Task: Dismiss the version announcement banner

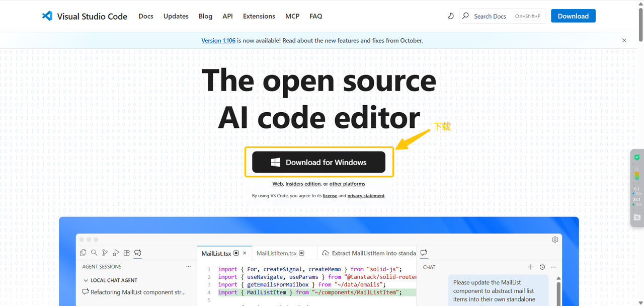Action: (624, 40)
